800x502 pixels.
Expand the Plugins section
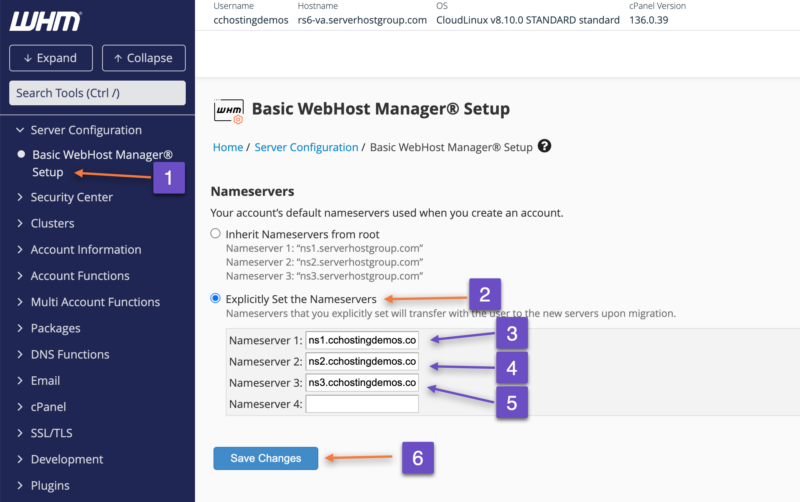(x=43, y=486)
